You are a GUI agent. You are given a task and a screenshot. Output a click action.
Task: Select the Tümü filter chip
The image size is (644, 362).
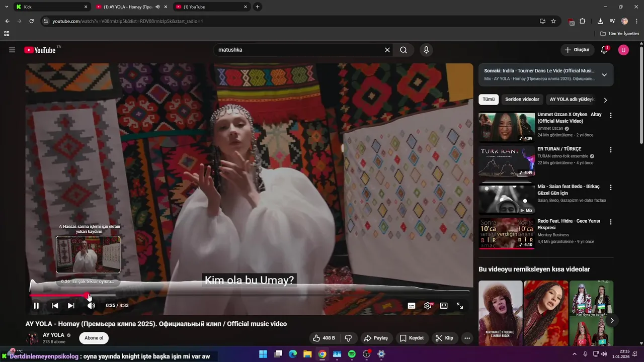click(489, 100)
